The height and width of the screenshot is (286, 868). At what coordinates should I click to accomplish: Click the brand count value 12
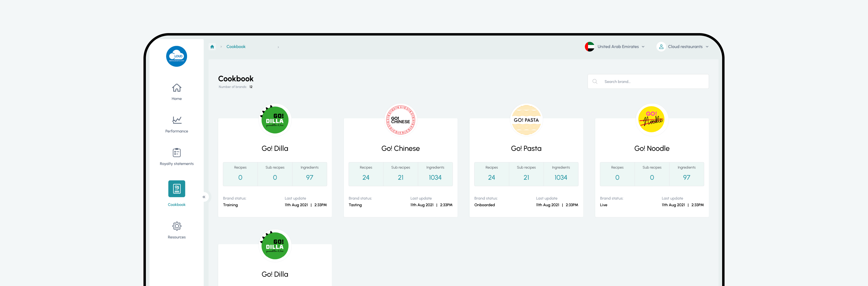[x=251, y=87]
